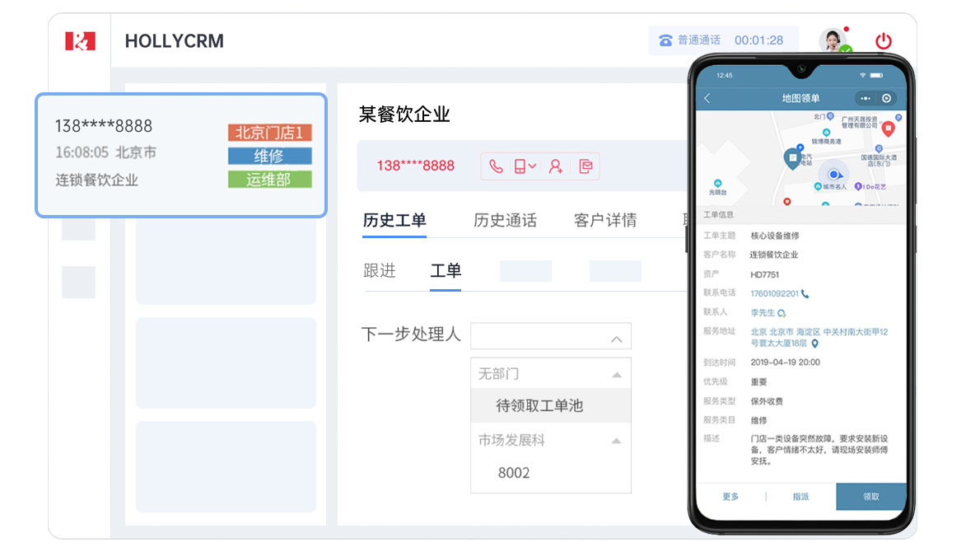Click the red power logout icon top right
Image resolution: width=980 pixels, height=552 pixels.
click(x=884, y=40)
